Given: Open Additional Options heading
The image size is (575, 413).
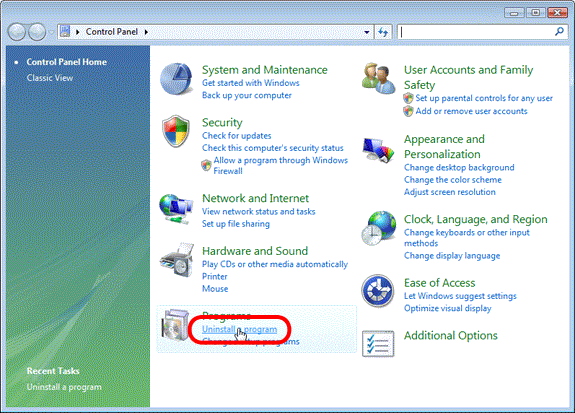Looking at the screenshot, I should tap(451, 336).
